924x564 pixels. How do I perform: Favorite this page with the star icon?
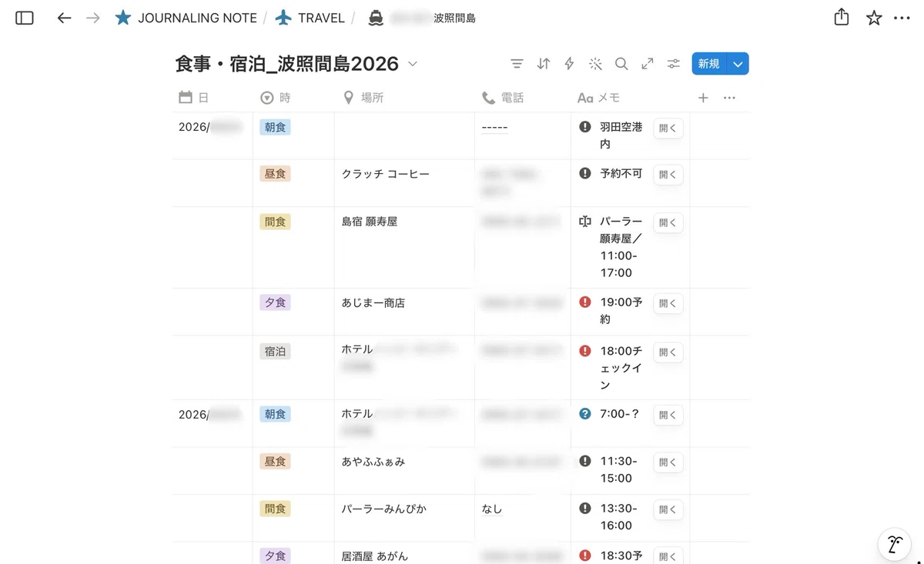pos(874,18)
